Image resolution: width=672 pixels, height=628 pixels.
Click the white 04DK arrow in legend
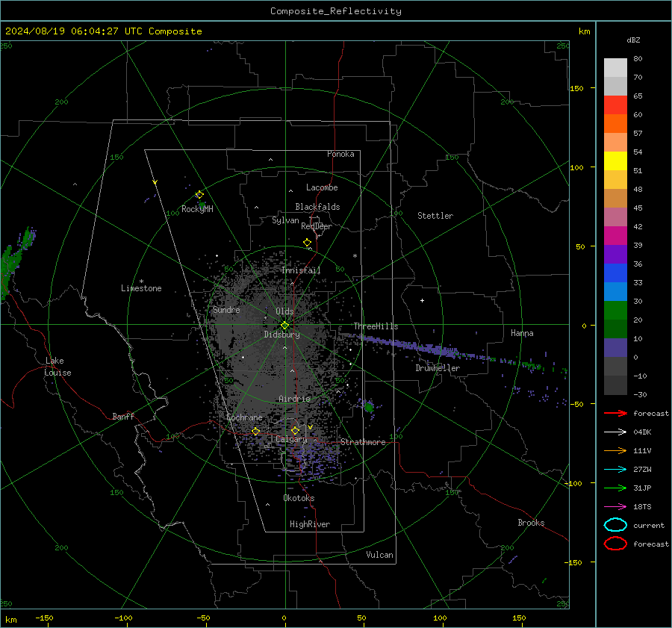tap(615, 432)
